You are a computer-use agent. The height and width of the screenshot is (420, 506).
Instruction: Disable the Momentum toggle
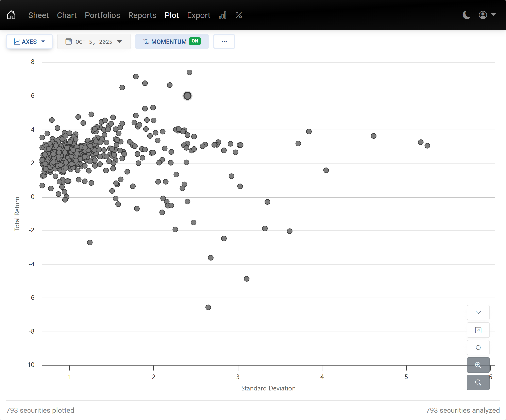[195, 41]
